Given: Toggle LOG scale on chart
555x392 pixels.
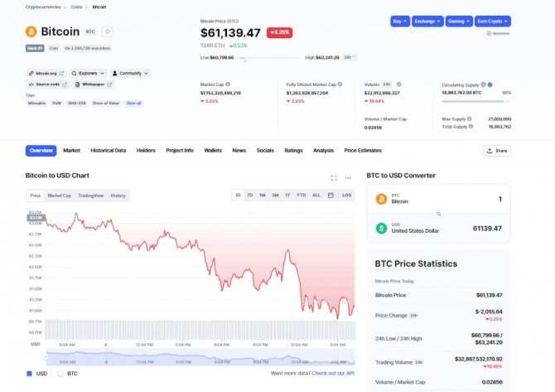Looking at the screenshot, I should (346, 195).
